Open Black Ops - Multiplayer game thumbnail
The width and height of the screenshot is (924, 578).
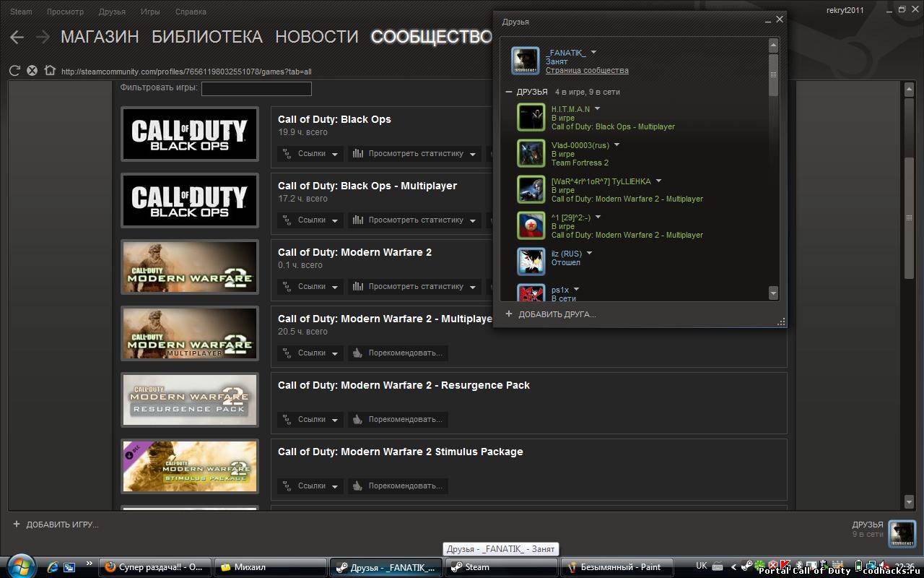point(190,200)
